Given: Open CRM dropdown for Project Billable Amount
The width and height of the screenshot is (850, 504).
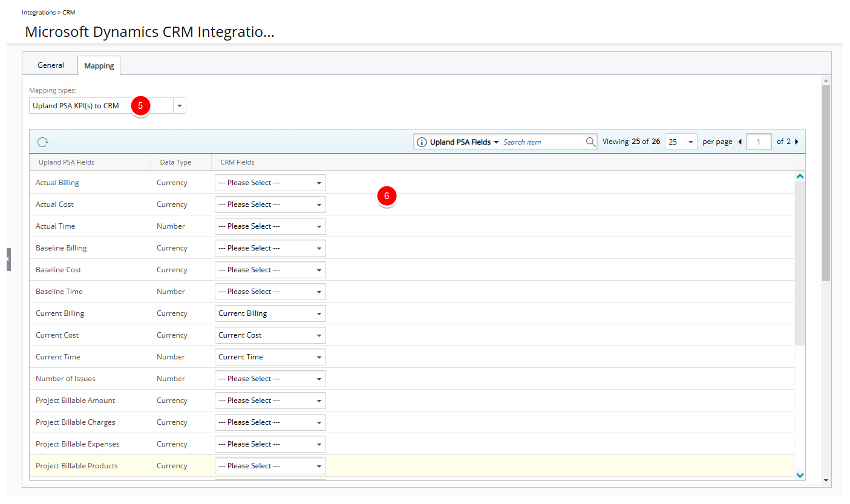Looking at the screenshot, I should point(270,401).
